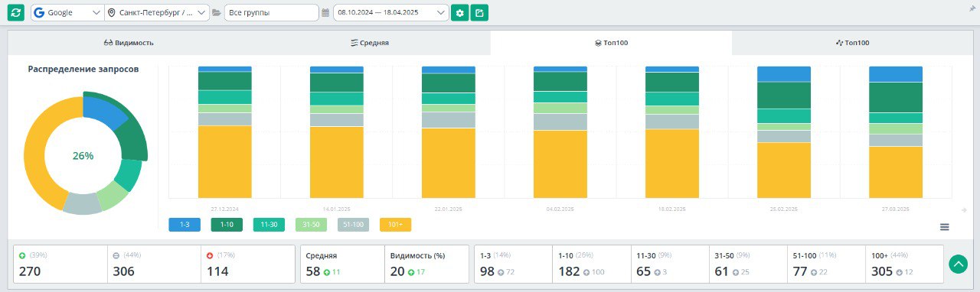Click the calendar icon near date range

tap(326, 13)
